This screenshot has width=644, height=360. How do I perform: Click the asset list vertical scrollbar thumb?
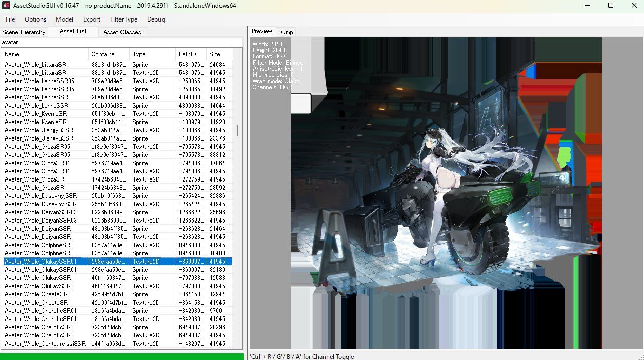(237, 131)
